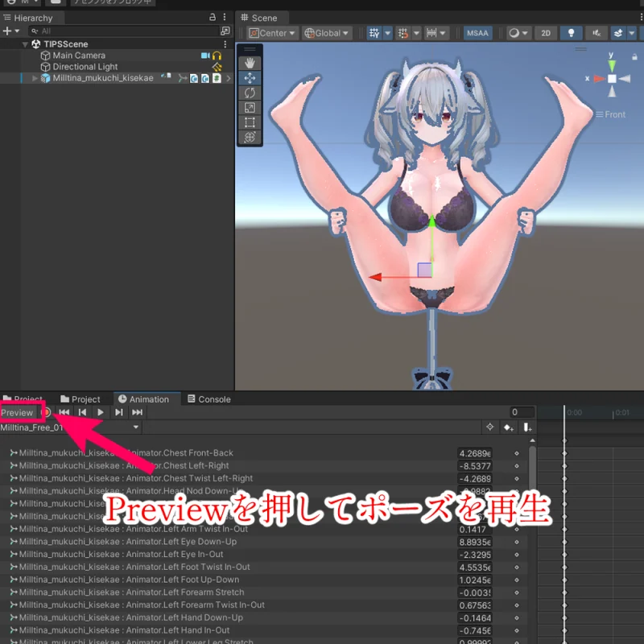Click the snap ruler icon in Scene toolbar
Screen dimensions: 644x644
(431, 33)
